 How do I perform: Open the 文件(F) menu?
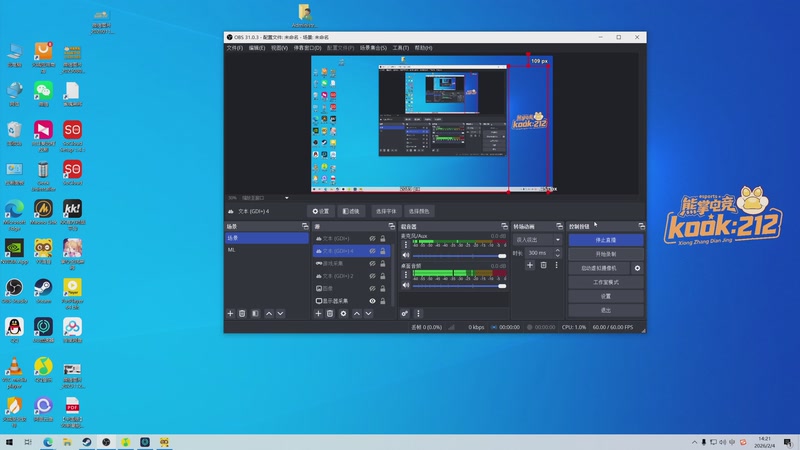pyautogui.click(x=235, y=48)
